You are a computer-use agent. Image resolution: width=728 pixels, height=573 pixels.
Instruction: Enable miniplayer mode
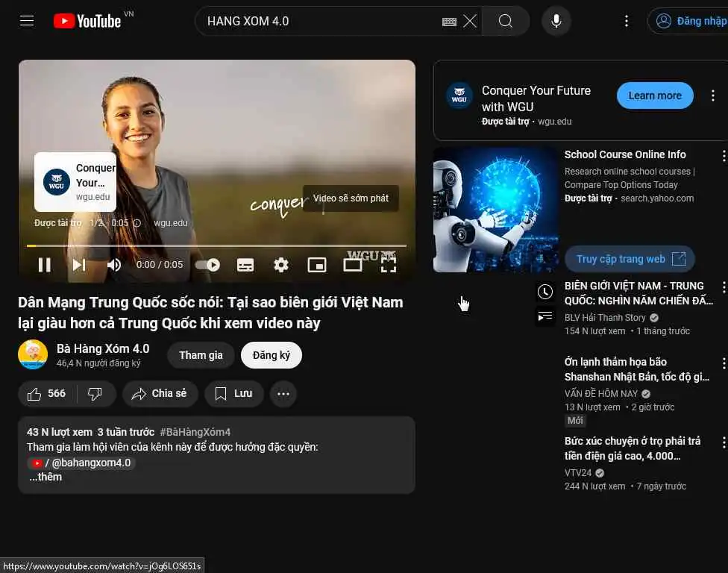click(x=317, y=265)
